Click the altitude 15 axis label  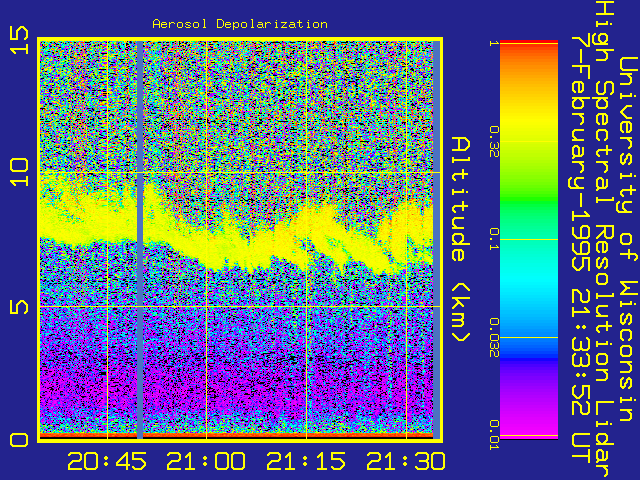pos(20,40)
